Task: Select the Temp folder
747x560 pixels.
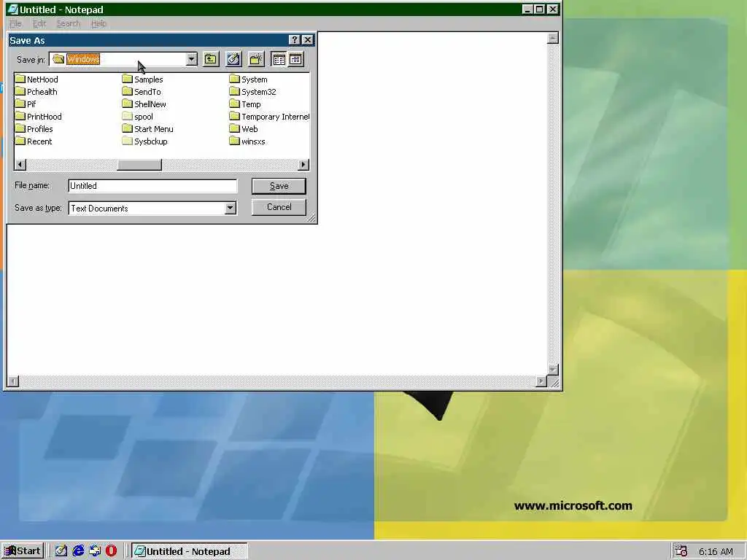Action: (245, 104)
